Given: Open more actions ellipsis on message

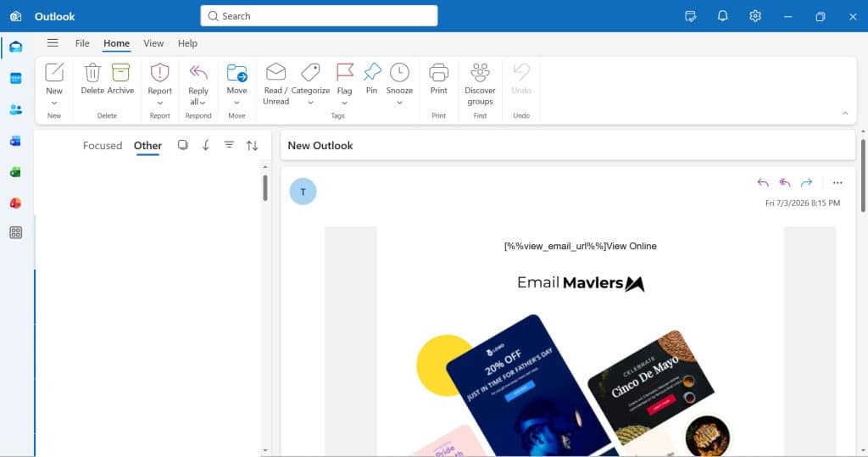Looking at the screenshot, I should 837,183.
